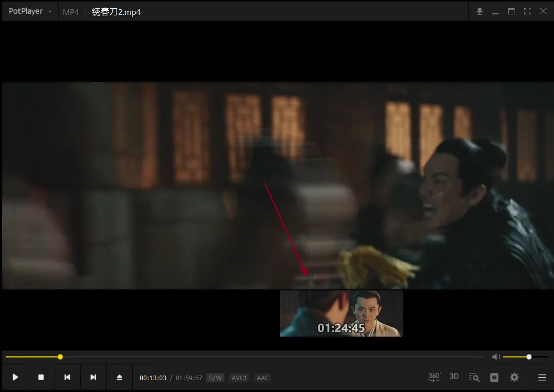Skip to the next file

pos(93,377)
